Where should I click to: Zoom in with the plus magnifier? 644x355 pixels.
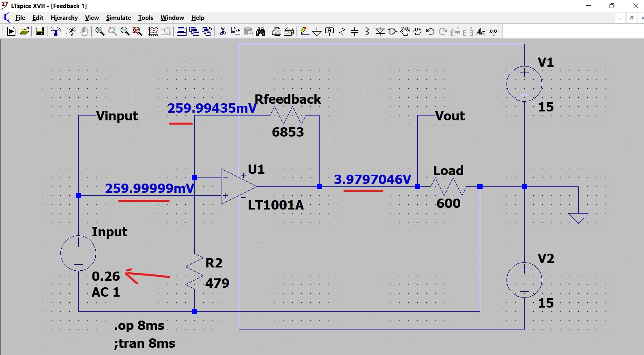tap(100, 32)
